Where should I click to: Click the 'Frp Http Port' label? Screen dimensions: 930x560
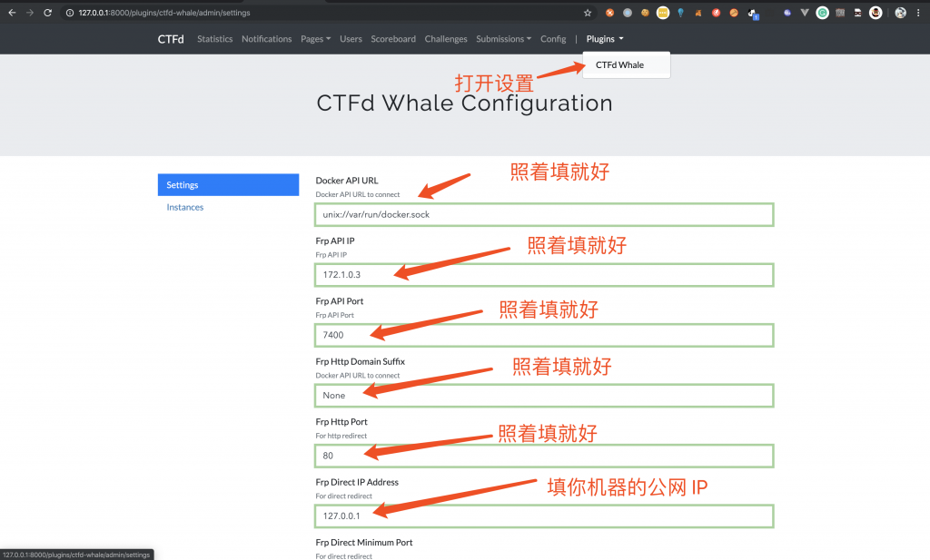(341, 422)
